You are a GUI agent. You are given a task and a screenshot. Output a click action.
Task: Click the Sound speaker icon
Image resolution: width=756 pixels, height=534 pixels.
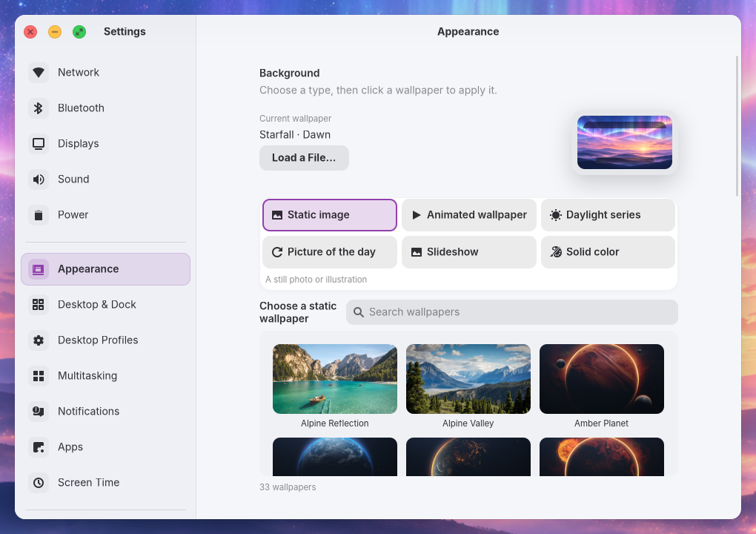(39, 179)
